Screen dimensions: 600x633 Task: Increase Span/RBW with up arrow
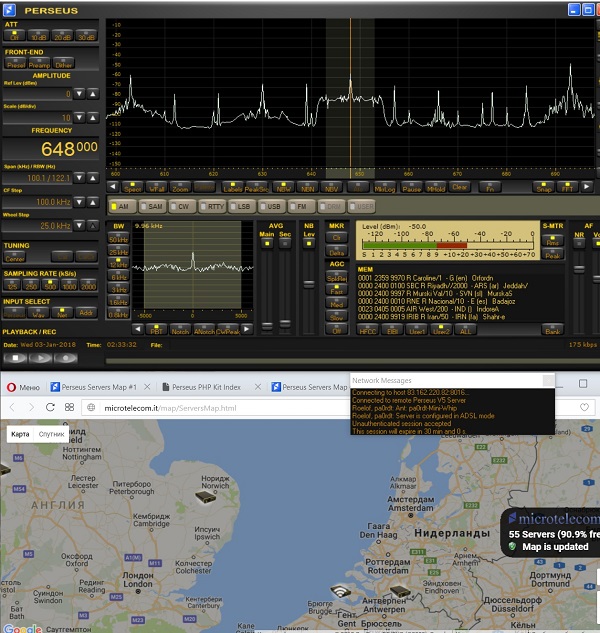coord(93,178)
